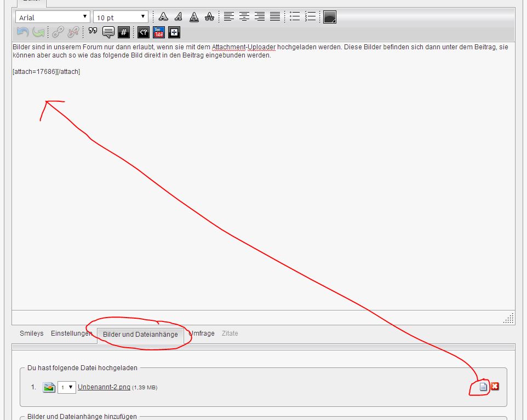This screenshot has width=527, height=420.
Task: Switch to the Smileys tab
Action: 31,333
